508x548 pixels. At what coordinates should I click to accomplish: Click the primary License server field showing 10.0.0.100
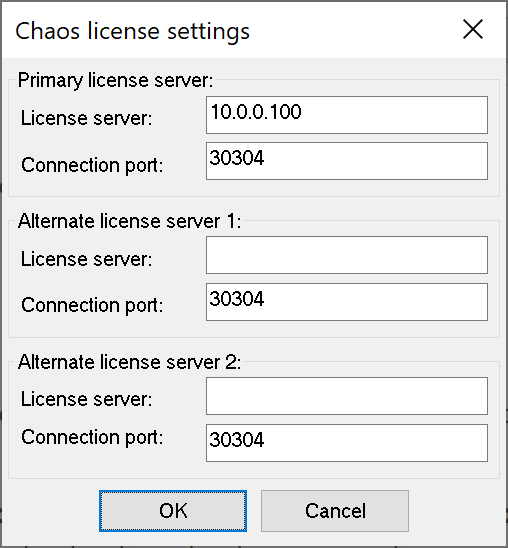click(x=347, y=115)
